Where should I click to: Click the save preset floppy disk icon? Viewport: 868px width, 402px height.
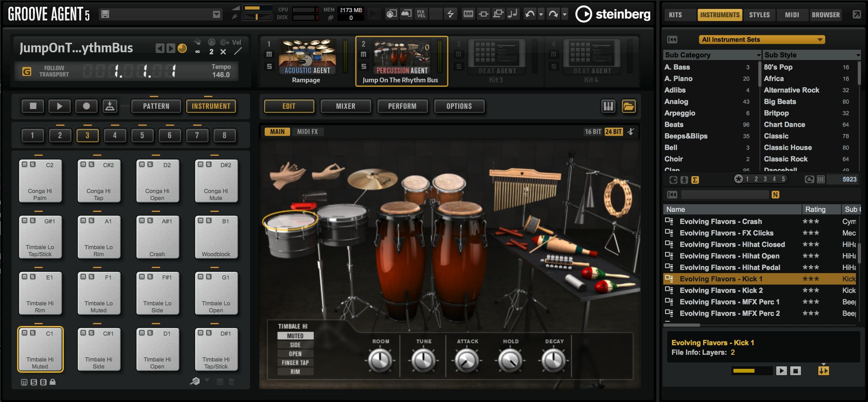coord(105,14)
